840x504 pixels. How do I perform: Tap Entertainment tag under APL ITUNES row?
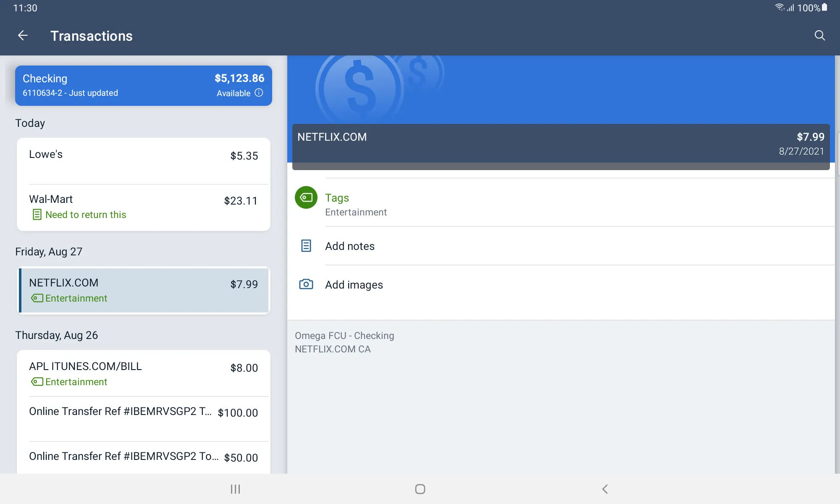point(76,382)
